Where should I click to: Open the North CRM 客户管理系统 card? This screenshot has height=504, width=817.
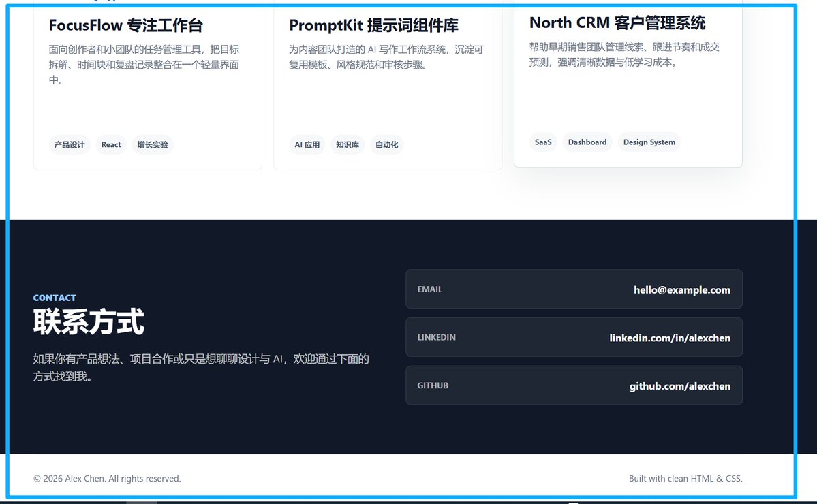click(628, 83)
